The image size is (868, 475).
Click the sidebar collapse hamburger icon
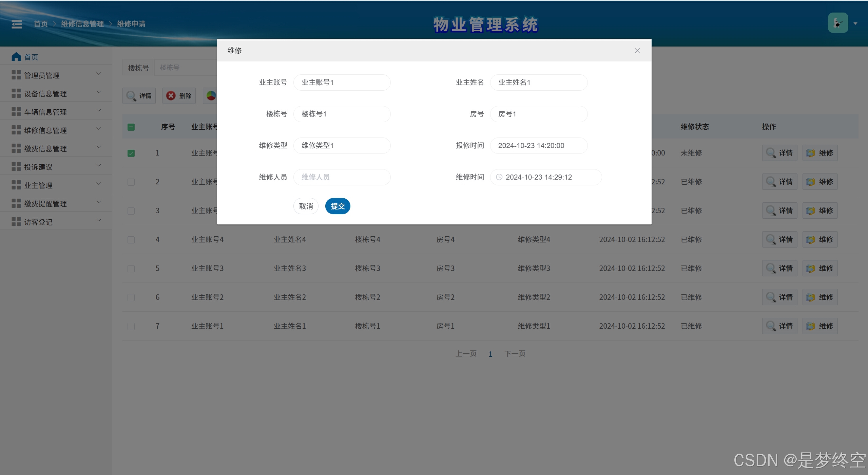17,24
